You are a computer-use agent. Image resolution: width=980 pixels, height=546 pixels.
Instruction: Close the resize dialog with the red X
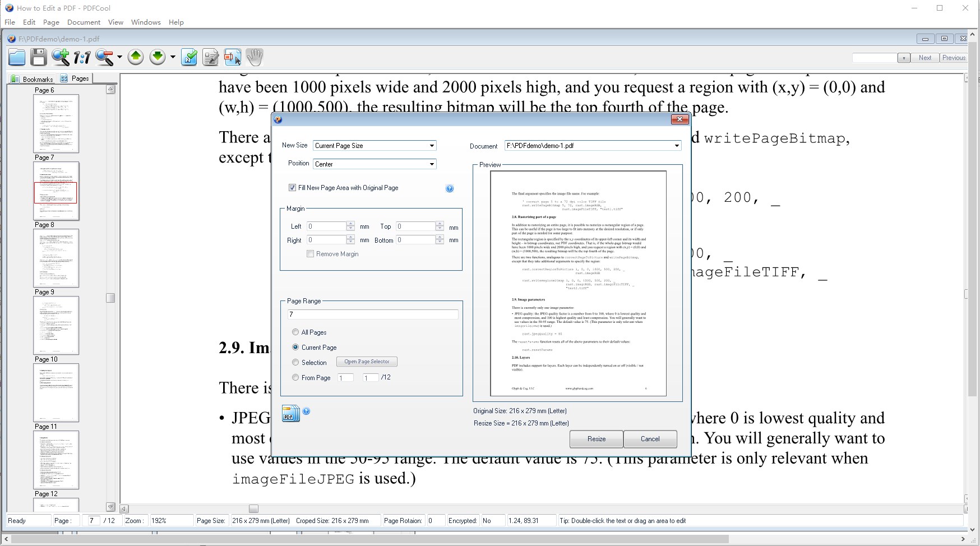(x=679, y=119)
